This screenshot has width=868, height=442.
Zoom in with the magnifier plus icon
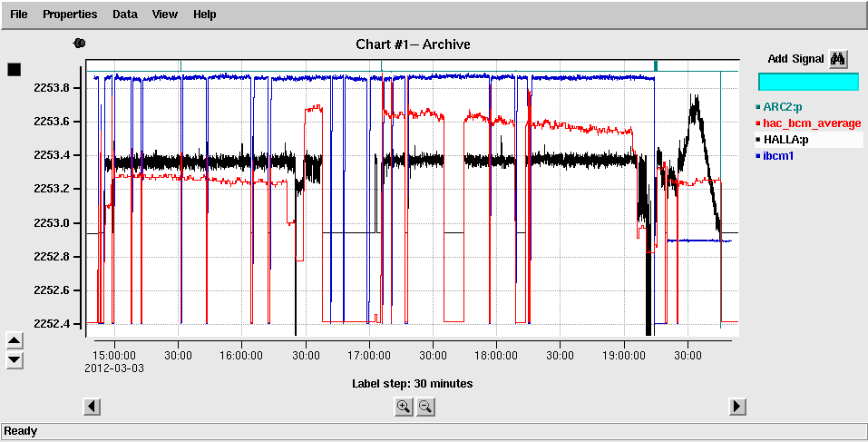click(404, 408)
